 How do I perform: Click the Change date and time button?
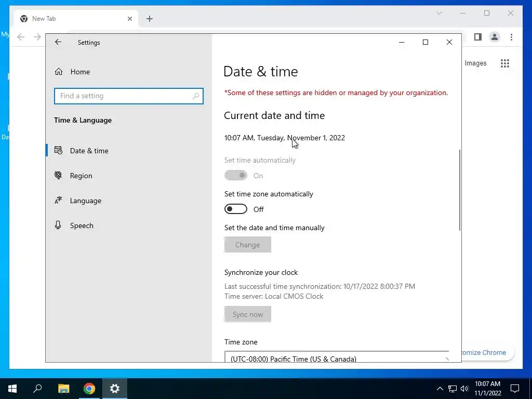[x=248, y=245]
